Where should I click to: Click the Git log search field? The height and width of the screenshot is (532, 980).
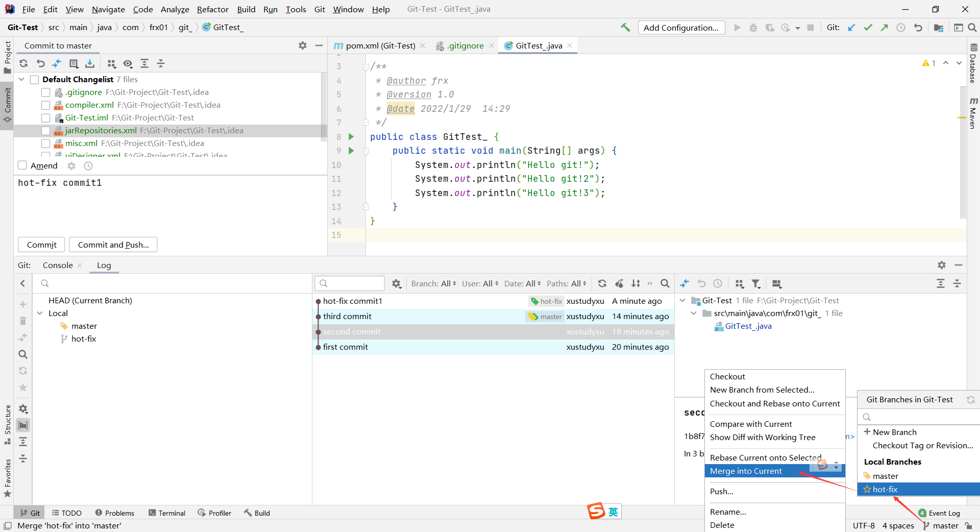click(x=350, y=283)
